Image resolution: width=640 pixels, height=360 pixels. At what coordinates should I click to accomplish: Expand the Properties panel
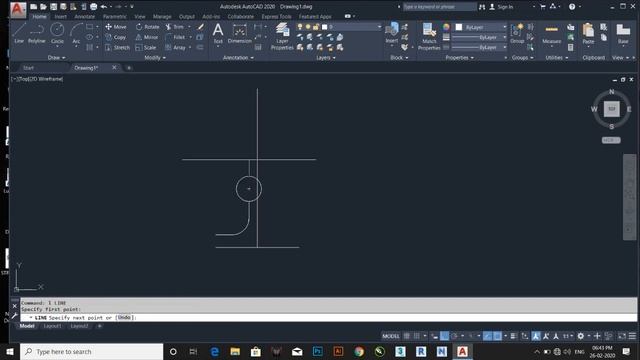point(460,58)
